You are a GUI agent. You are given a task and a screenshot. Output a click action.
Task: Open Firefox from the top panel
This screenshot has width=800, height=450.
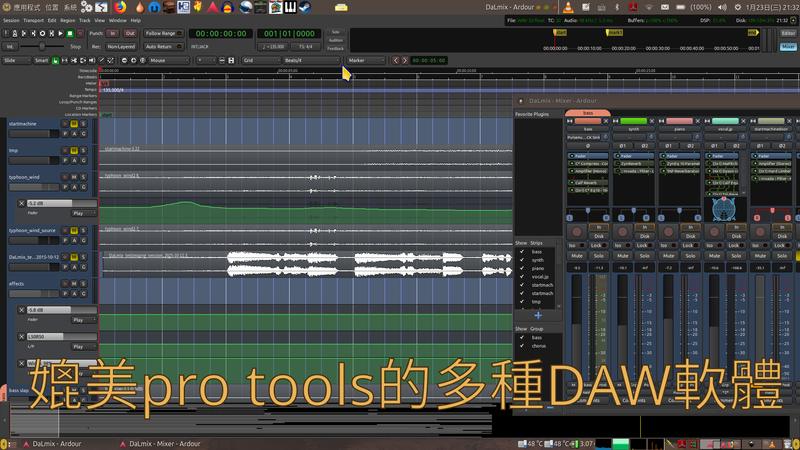pyautogui.click(x=120, y=7)
